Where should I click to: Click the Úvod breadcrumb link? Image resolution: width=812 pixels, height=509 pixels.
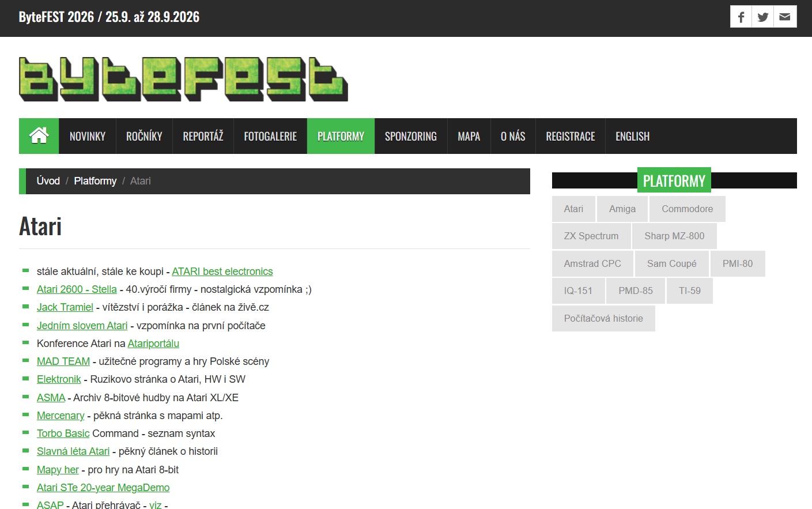click(48, 181)
